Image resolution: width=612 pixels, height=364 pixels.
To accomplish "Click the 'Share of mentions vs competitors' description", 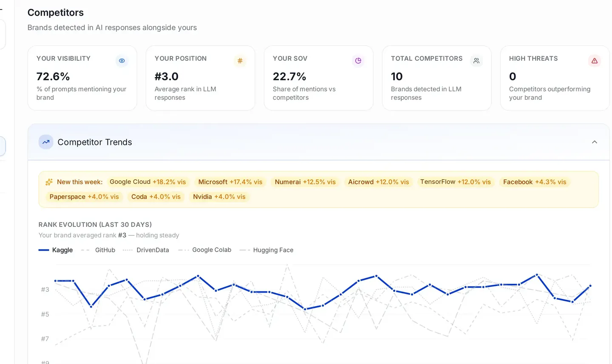I will (304, 93).
